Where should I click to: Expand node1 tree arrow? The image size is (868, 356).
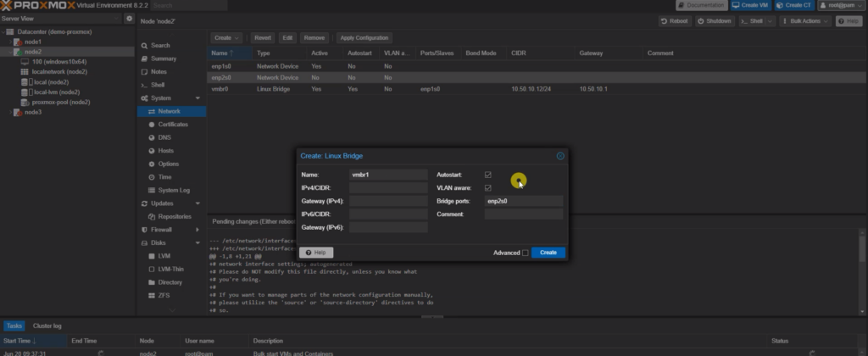coord(10,42)
